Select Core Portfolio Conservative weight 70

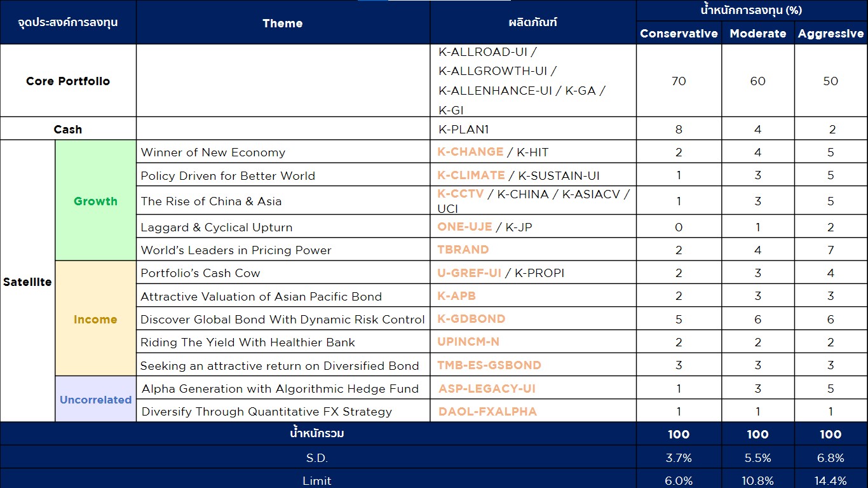click(679, 81)
